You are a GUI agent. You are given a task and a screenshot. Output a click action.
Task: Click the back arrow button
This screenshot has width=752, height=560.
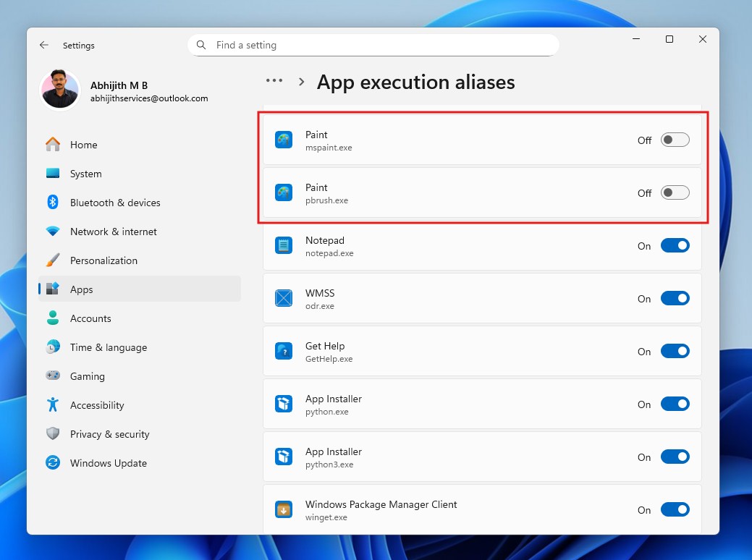pos(43,45)
